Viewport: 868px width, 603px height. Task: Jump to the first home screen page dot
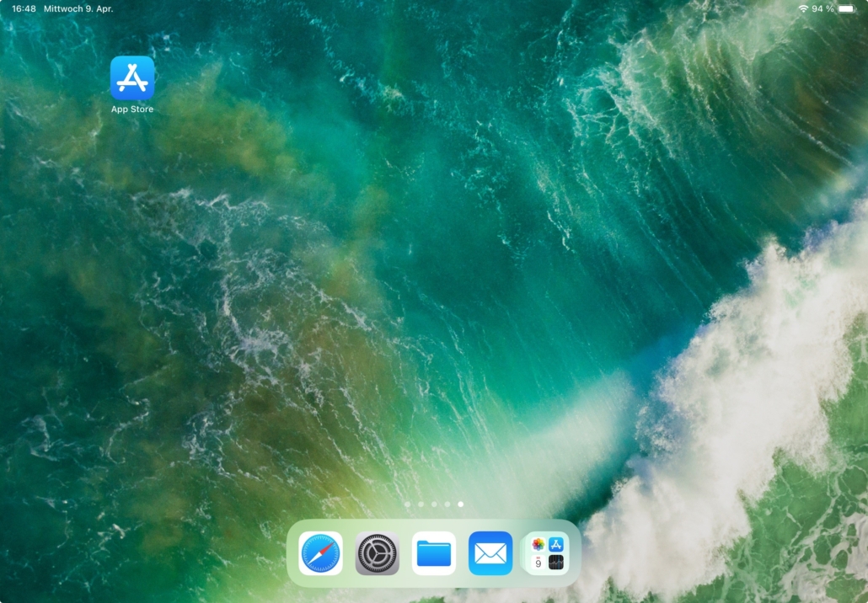click(407, 504)
